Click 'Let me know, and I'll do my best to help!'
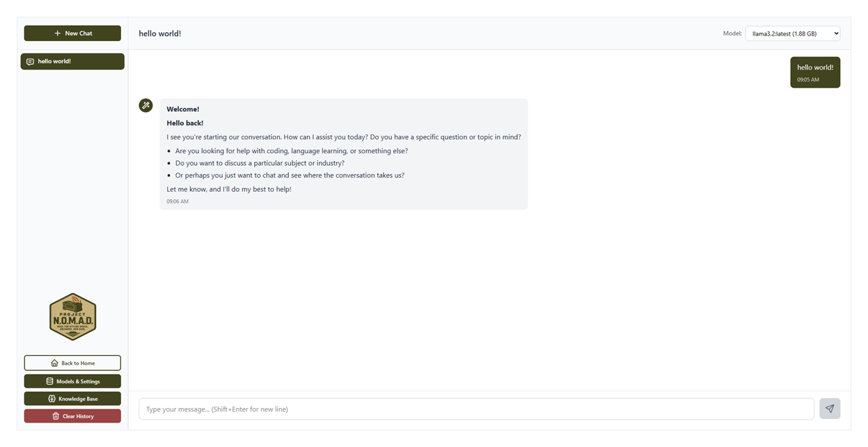 pos(229,189)
